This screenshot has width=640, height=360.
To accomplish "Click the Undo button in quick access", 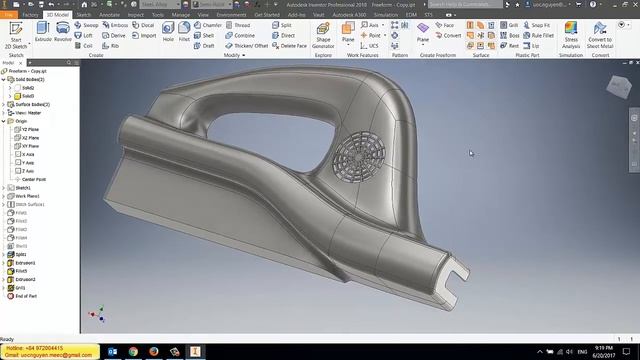I will 51,4.
